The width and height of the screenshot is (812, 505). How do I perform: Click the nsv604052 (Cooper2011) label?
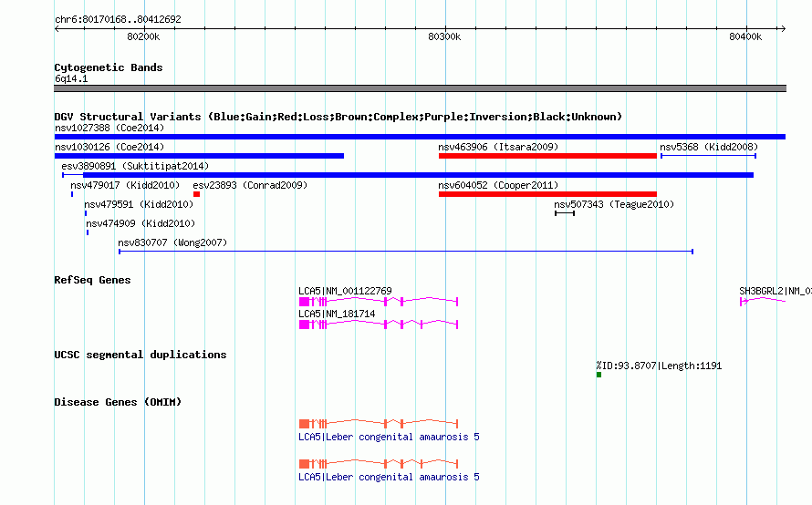498,185
